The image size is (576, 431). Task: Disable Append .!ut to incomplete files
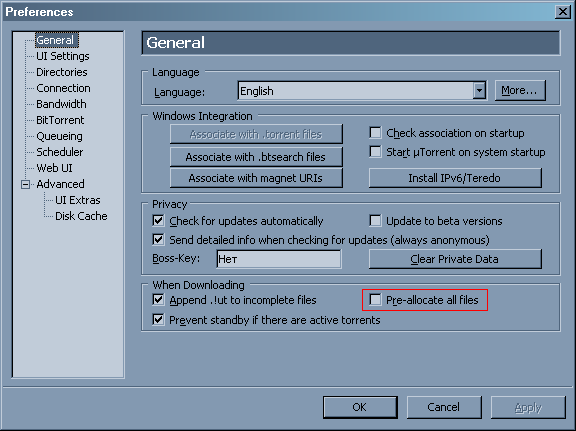(158, 300)
